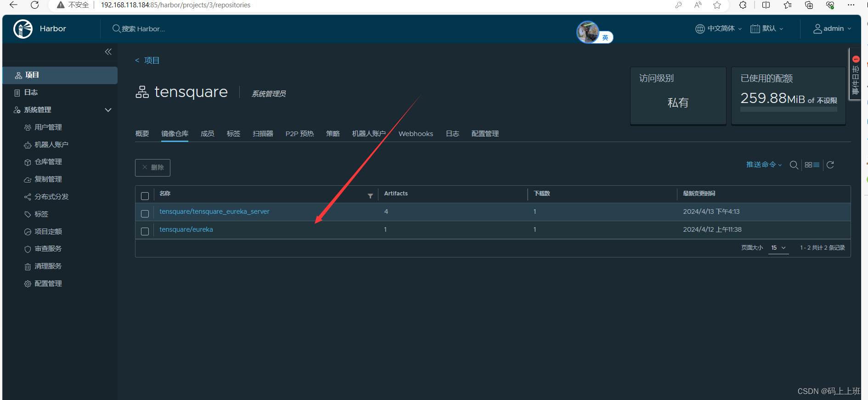
Task: Switch to the 扫描器 tab
Action: [263, 134]
